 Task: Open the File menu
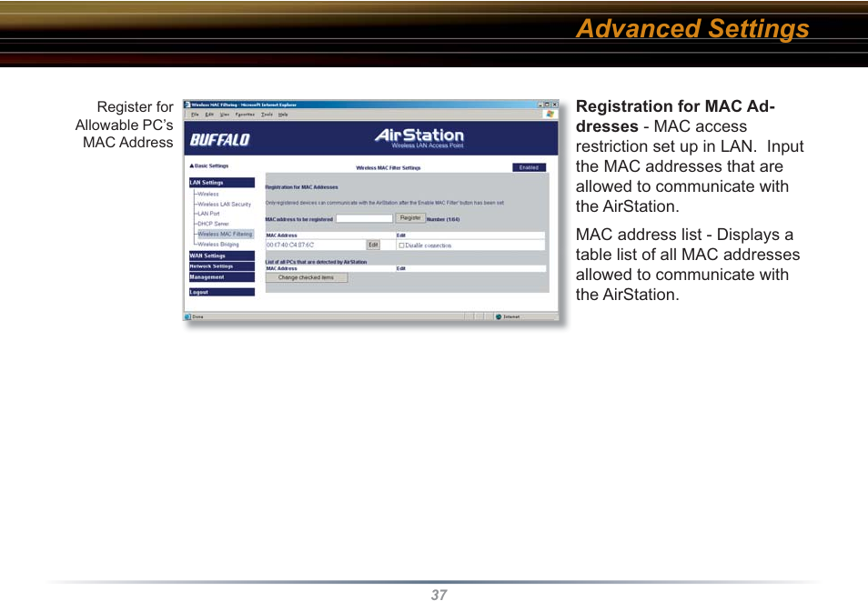click(195, 115)
